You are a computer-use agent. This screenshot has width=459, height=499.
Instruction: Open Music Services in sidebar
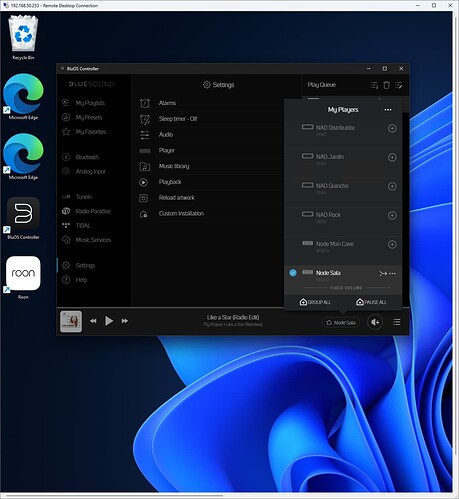(93, 240)
